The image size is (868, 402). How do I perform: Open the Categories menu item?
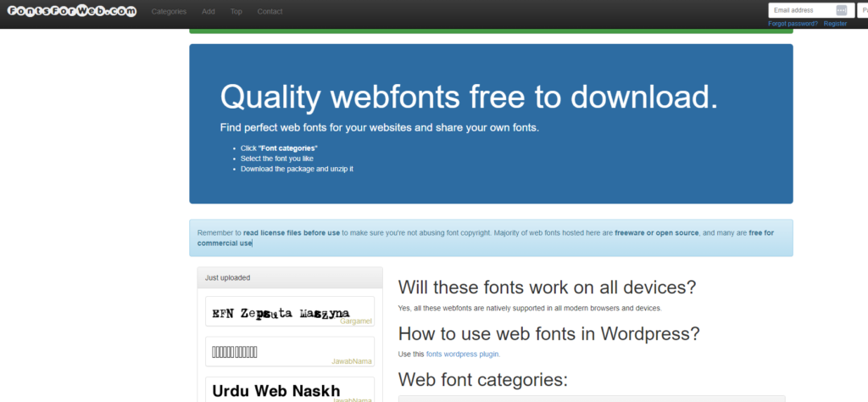pyautogui.click(x=169, y=11)
